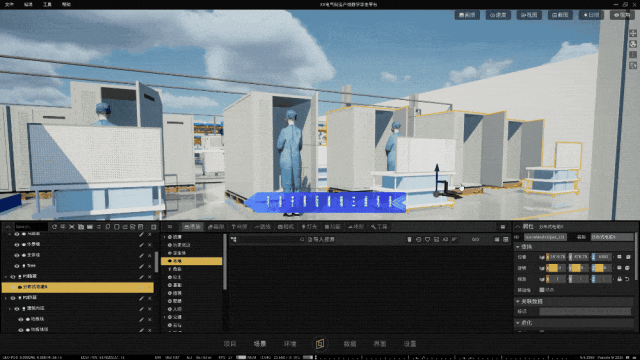The height and width of the screenshot is (360, 640).
Task: Click the last grid icon in the scene tree toolbar
Action: (153, 227)
